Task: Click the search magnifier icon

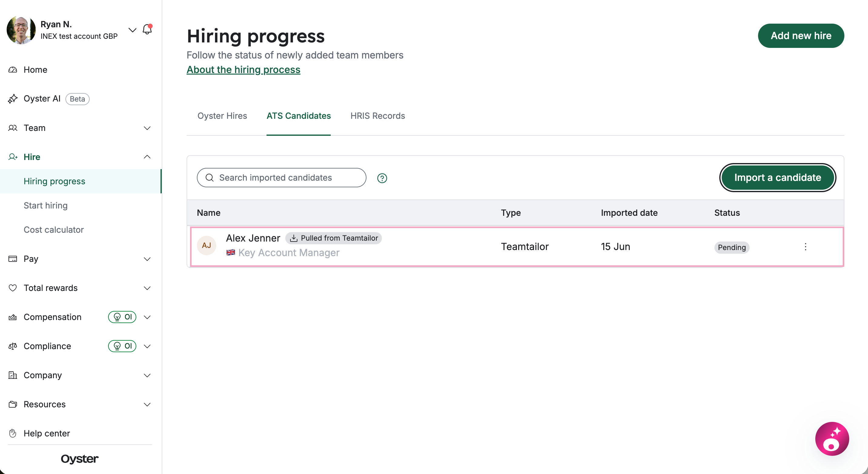Action: click(209, 178)
